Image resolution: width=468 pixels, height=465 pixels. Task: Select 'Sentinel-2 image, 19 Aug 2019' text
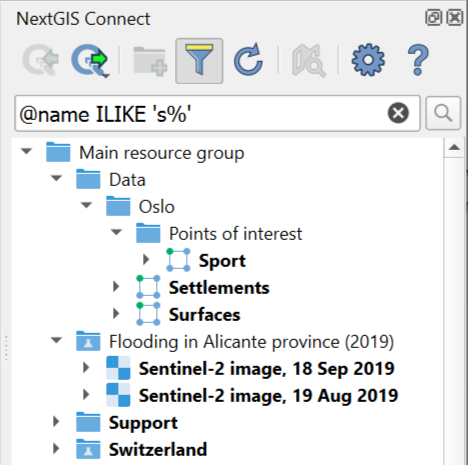pyautogui.click(x=268, y=396)
